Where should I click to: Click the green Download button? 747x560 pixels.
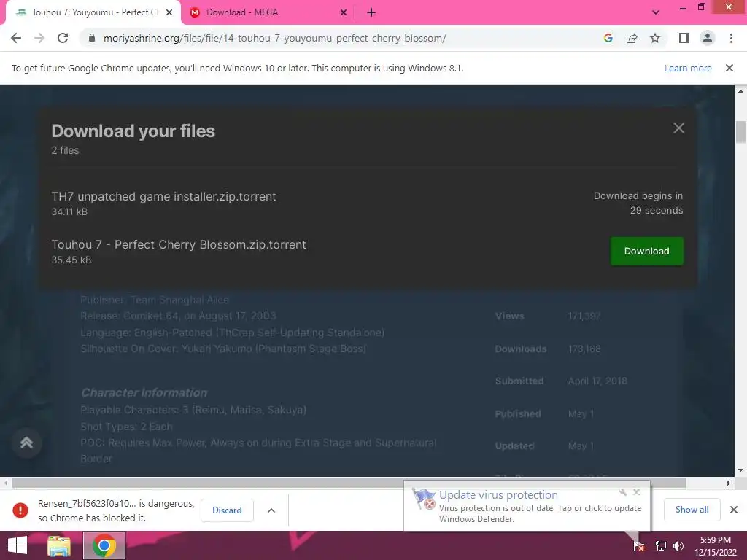(646, 251)
